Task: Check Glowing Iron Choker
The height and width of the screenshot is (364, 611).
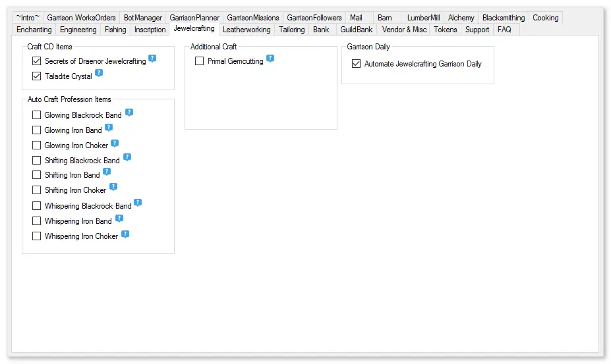Action: [37, 145]
